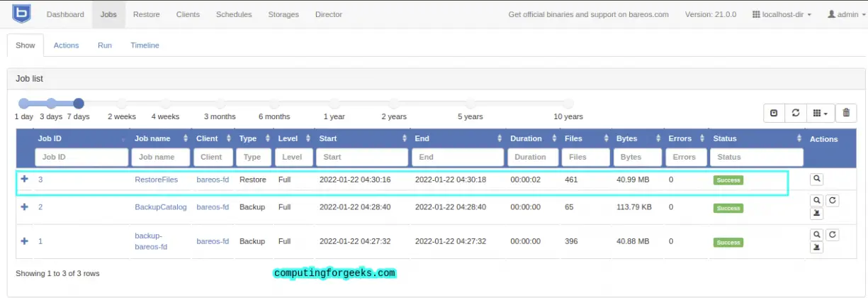Click restore icon for job 1
Screen dimensions: 868x298
pos(816,248)
